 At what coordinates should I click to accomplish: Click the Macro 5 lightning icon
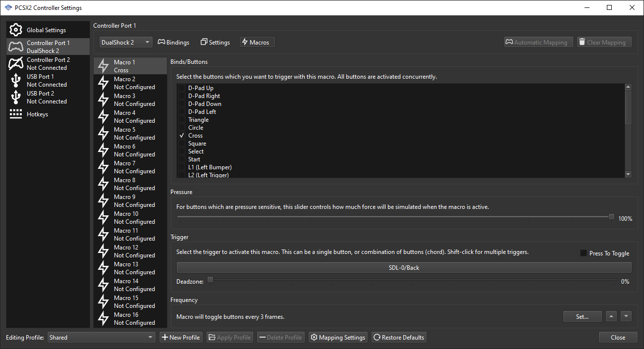pyautogui.click(x=103, y=133)
